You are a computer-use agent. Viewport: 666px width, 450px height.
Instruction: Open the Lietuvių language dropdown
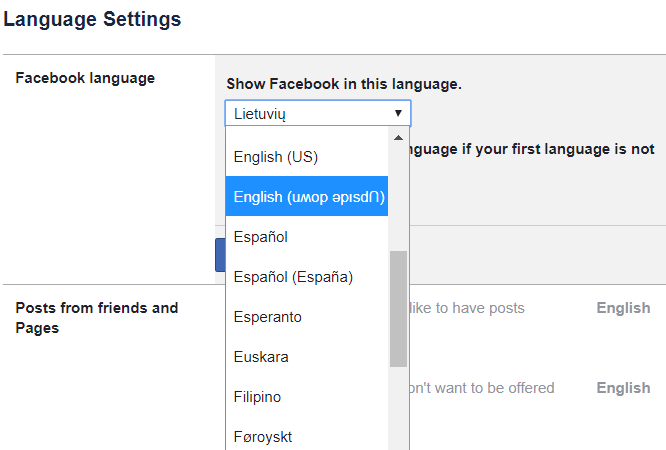point(318,113)
